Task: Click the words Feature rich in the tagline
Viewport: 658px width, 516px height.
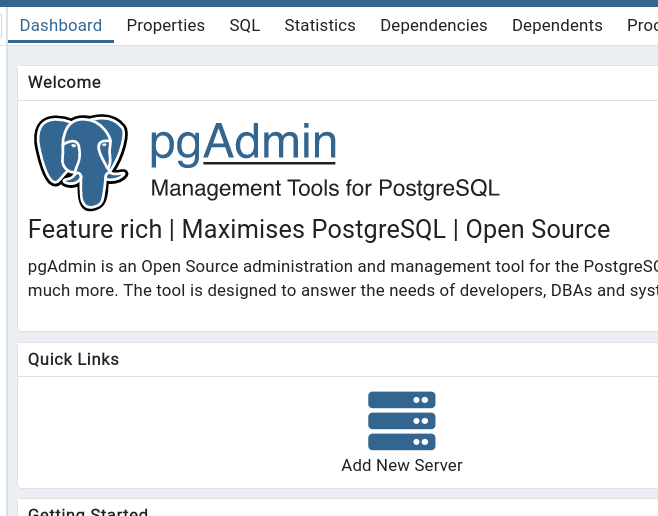Action: [94, 229]
